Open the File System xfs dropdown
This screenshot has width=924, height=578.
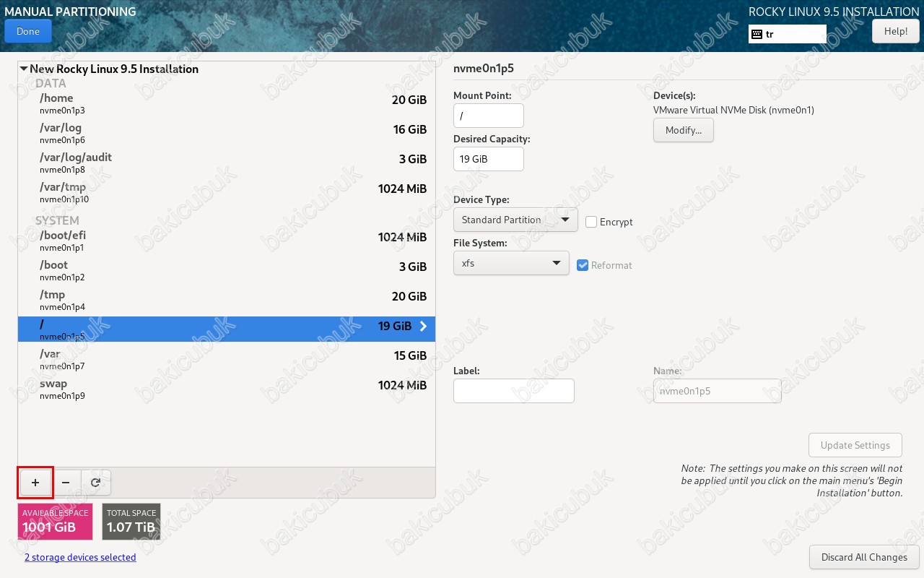point(511,263)
